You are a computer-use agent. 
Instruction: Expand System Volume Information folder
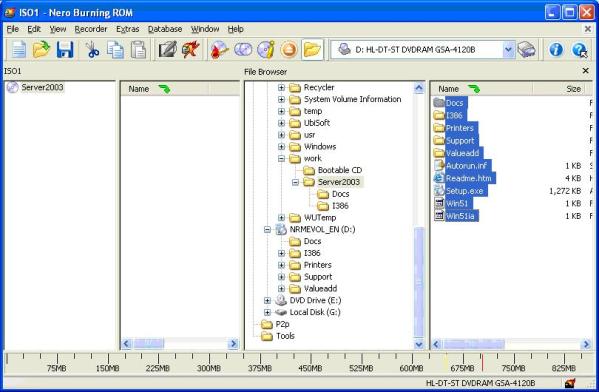pos(281,99)
